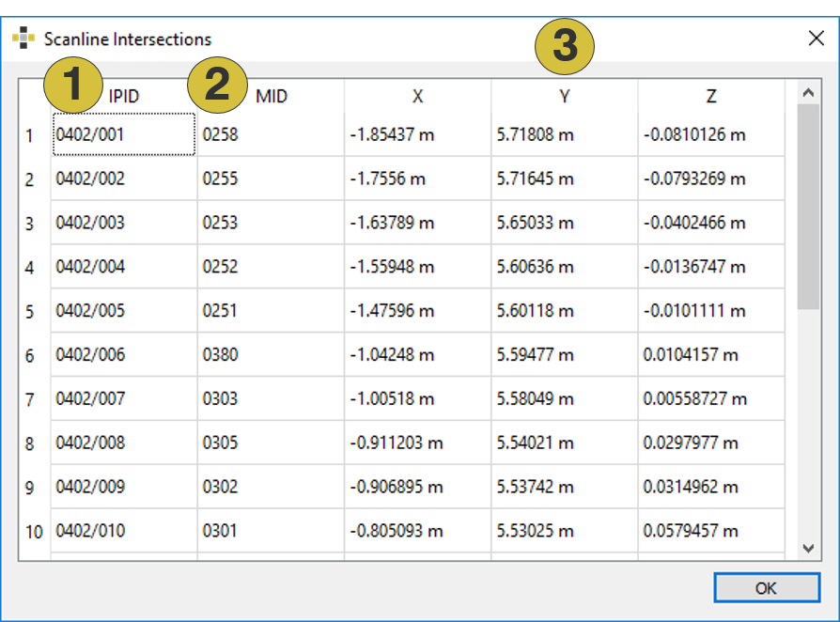The image size is (840, 622).
Task: Select Y value 5.54021 m
Action: tap(564, 443)
